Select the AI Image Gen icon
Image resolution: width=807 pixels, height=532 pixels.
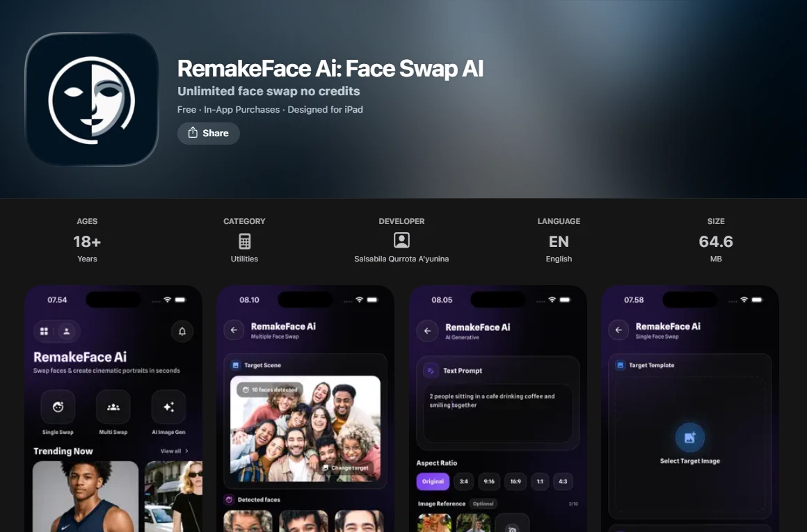tap(168, 407)
